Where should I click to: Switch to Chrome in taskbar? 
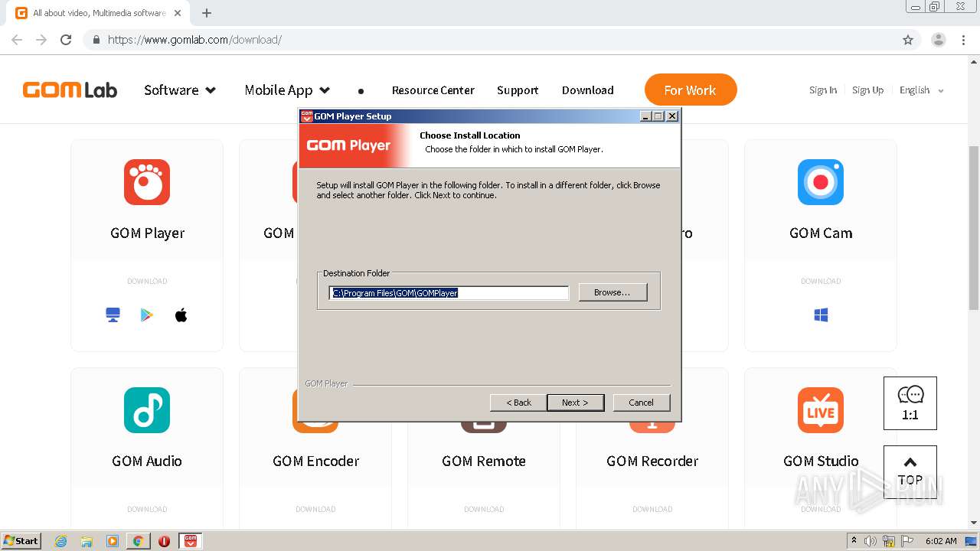click(x=138, y=541)
